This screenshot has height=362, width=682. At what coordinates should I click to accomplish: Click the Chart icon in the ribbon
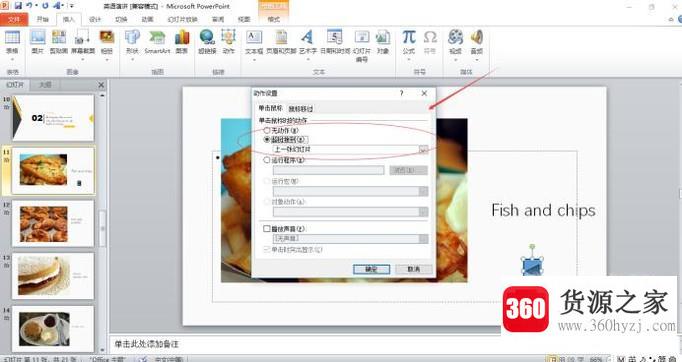click(x=182, y=42)
